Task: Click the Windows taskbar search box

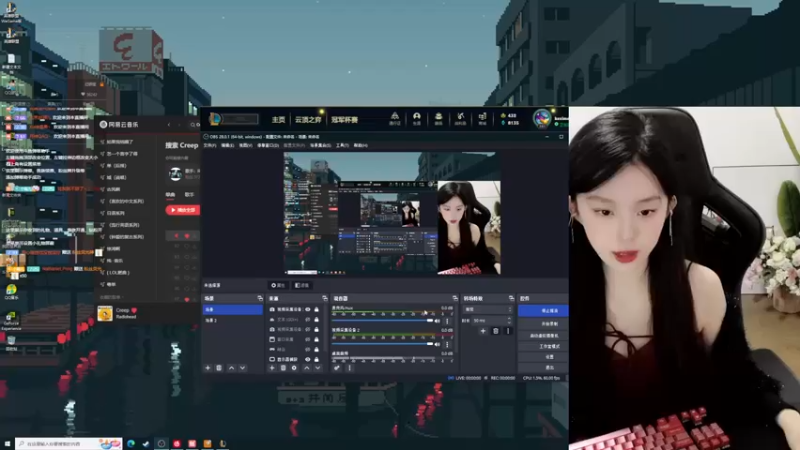Action: coord(68,444)
